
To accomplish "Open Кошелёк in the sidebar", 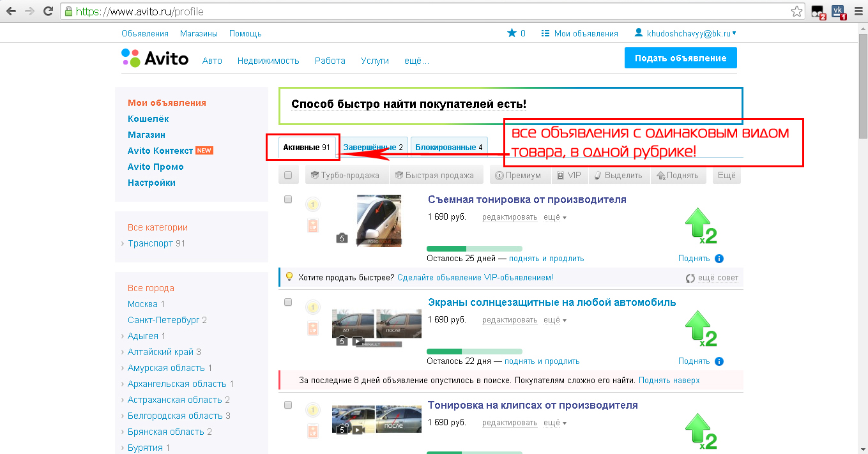I will point(148,119).
